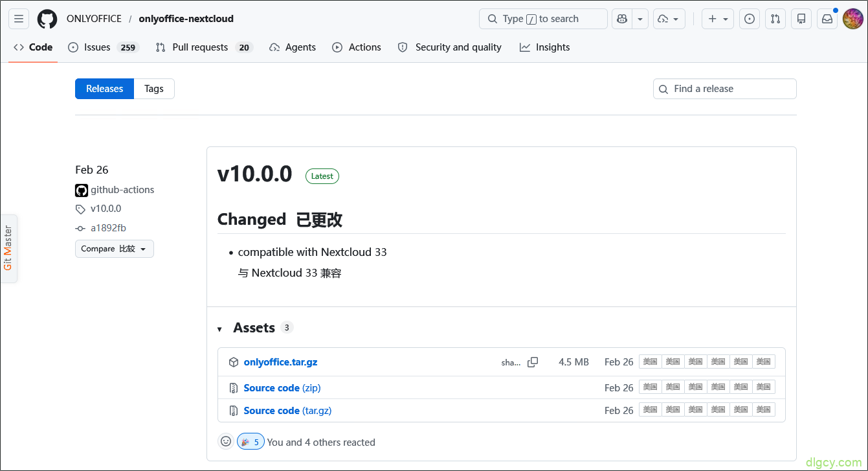Screen dimensions: 868x471
Task: Open the onlyoffice-nextcloud repository link
Action: pos(186,19)
